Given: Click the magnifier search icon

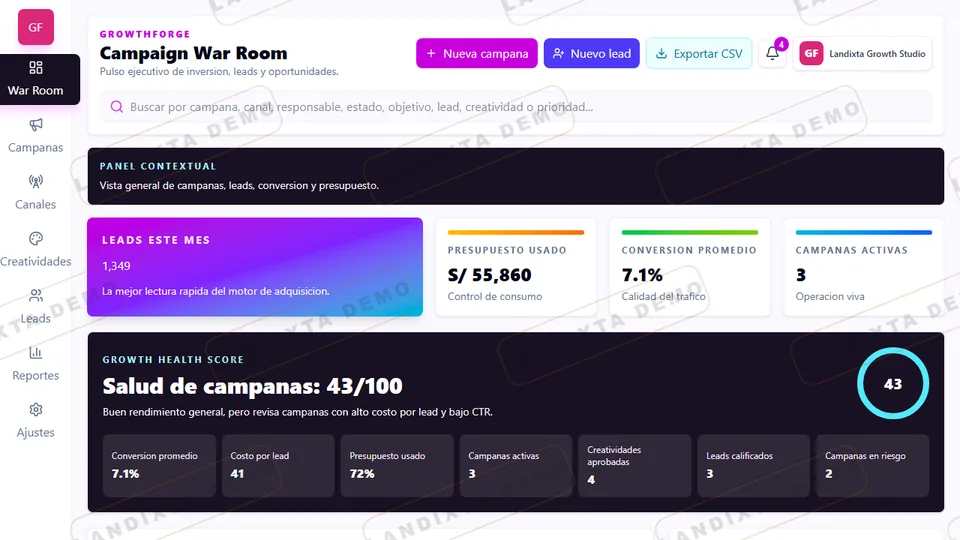Looking at the screenshot, I should 116,107.
